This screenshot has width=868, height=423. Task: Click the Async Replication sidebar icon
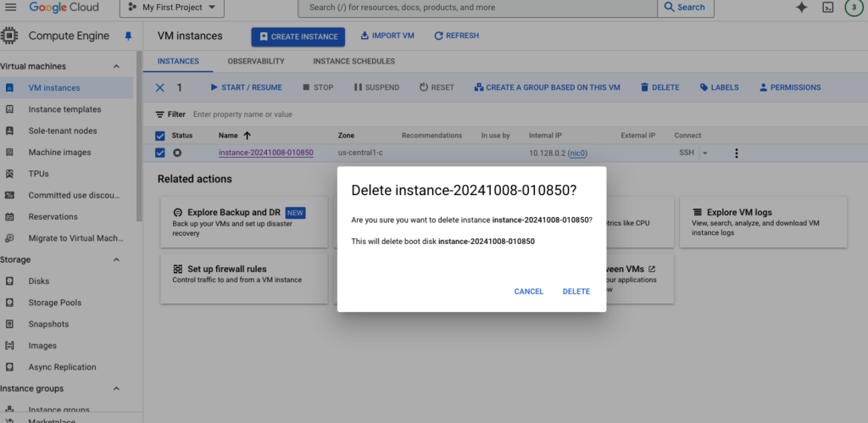click(9, 367)
